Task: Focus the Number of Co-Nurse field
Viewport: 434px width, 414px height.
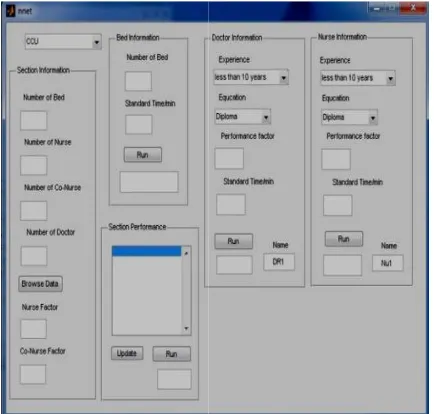Action: (34, 211)
